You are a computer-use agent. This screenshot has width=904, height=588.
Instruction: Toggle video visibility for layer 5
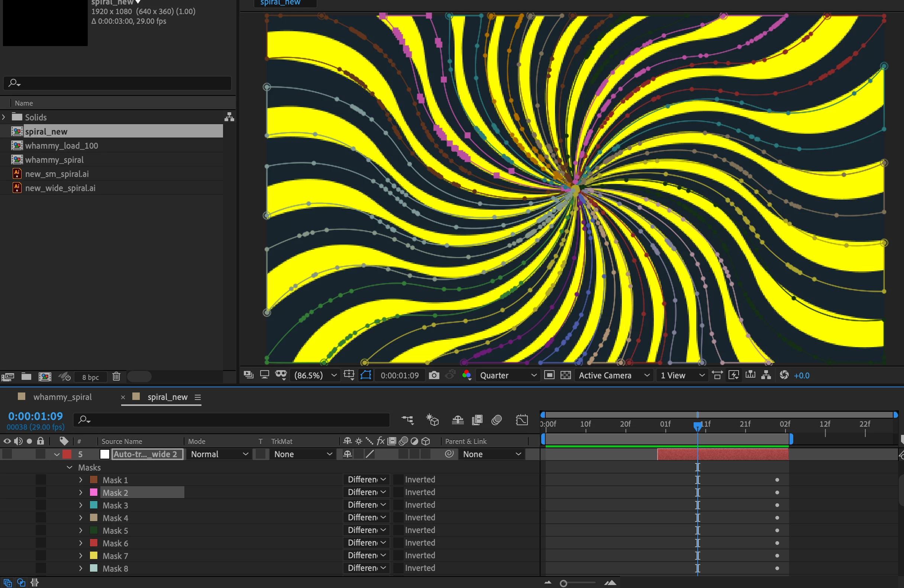coord(7,454)
